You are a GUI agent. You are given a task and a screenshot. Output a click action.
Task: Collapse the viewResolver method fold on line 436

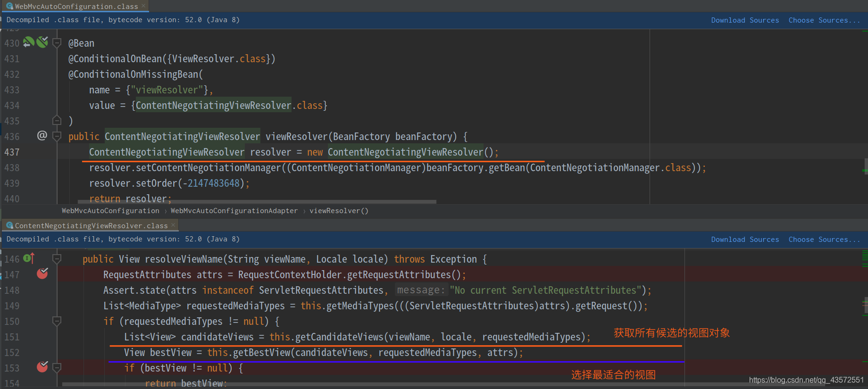point(57,136)
